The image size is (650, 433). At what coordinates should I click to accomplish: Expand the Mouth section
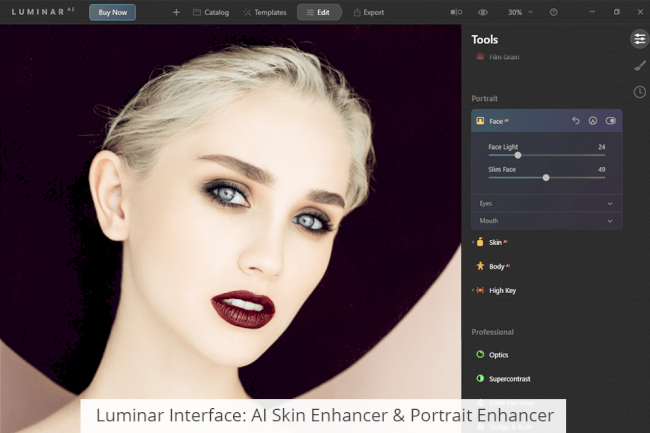coord(546,221)
